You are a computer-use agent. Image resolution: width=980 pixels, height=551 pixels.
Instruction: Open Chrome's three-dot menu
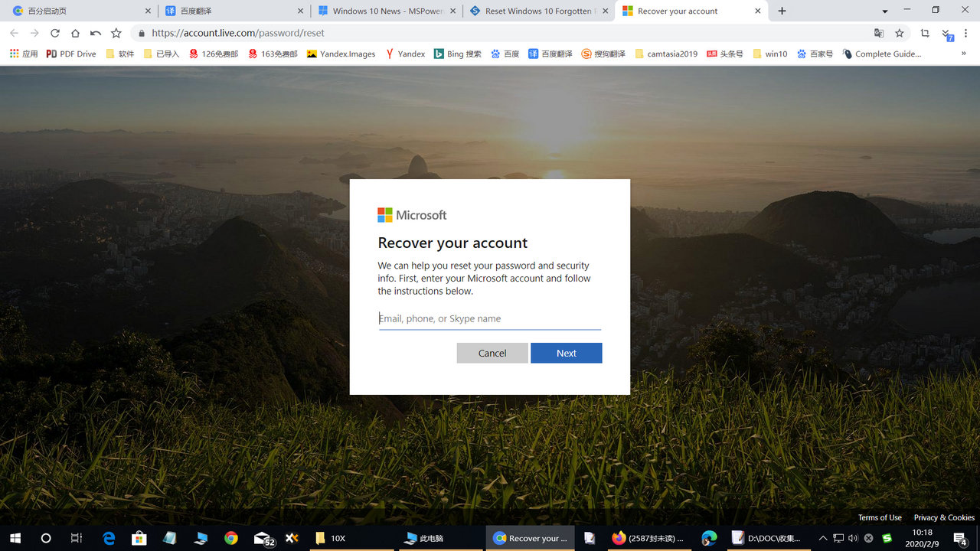tap(966, 33)
